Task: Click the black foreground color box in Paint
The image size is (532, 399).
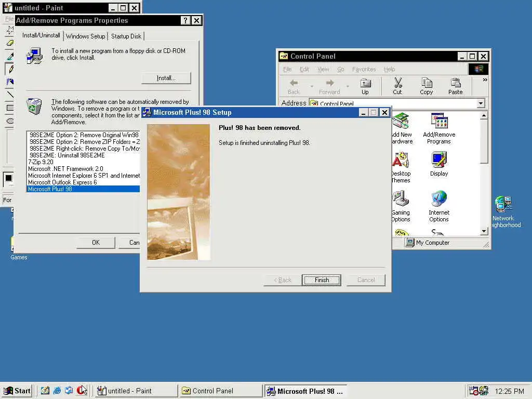Action: (x=8, y=178)
